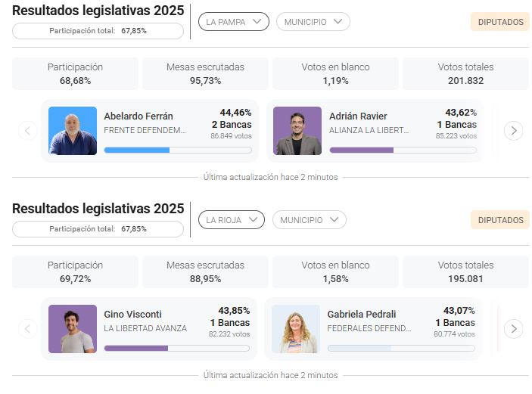The width and height of the screenshot is (532, 394).
Task: Click Adrián Ravier's candidate photo
Action: point(297,131)
